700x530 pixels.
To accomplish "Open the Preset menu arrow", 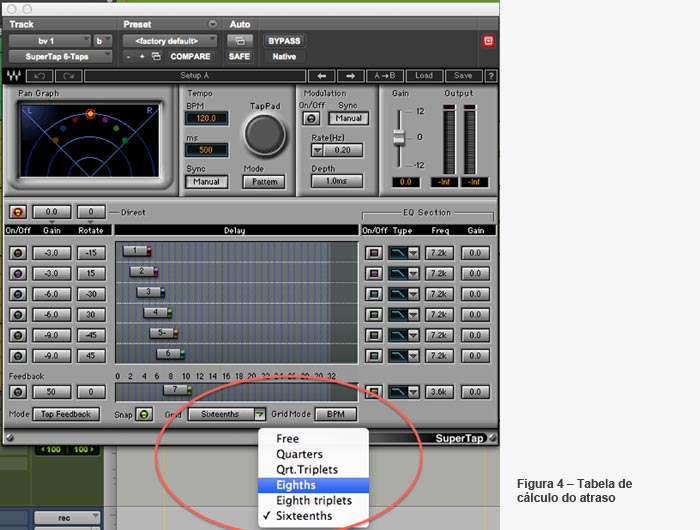I will tap(212, 24).
